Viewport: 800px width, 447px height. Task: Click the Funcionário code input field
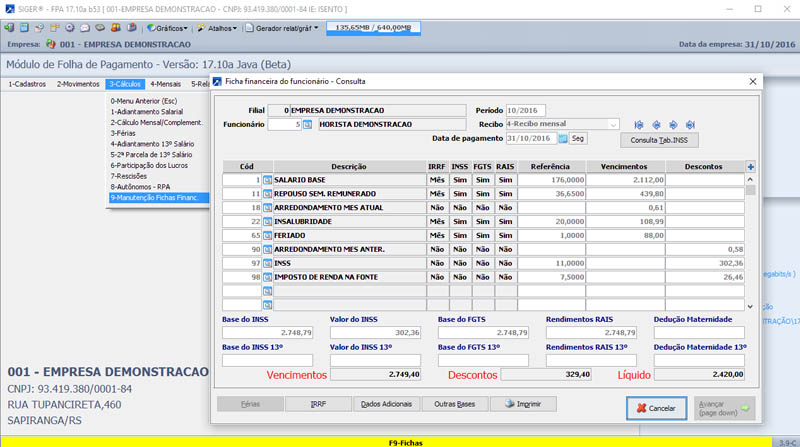pyautogui.click(x=285, y=125)
